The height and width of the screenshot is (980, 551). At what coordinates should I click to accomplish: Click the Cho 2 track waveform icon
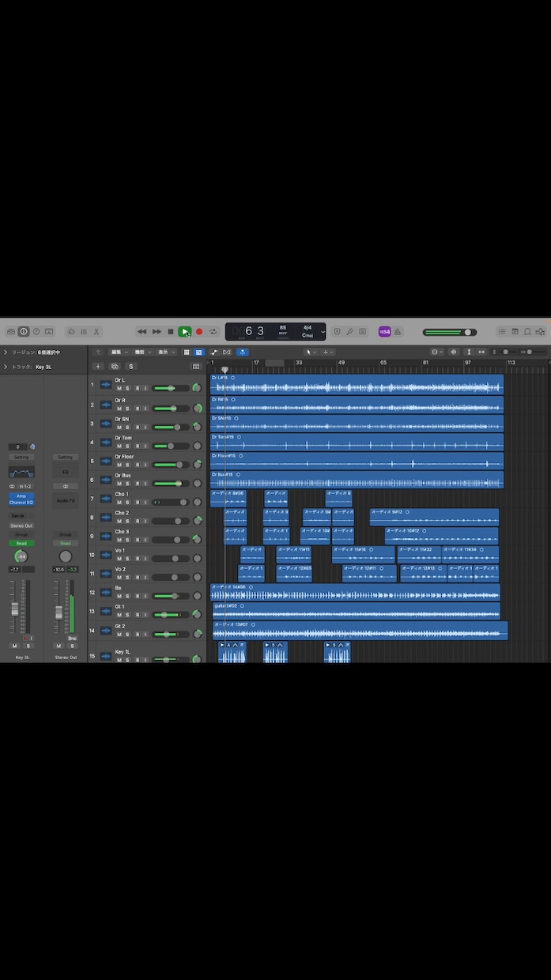106,517
